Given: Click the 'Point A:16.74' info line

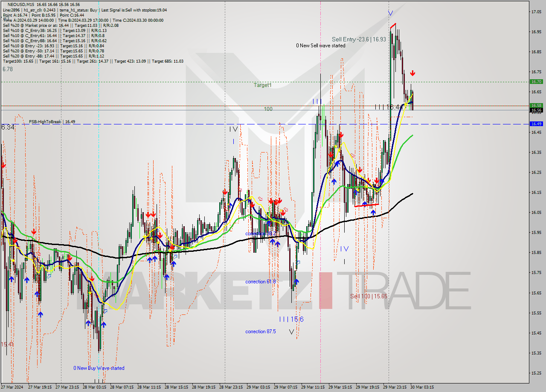Looking at the screenshot, I should coord(16,15).
